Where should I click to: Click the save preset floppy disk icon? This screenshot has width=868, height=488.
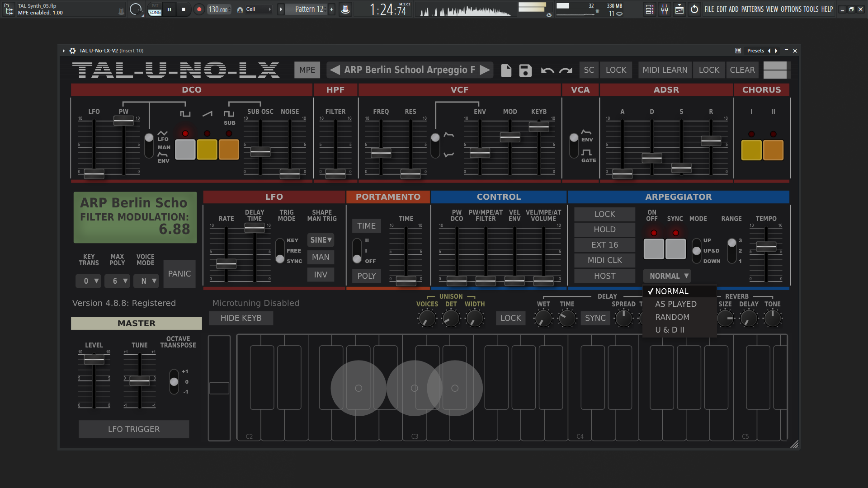[525, 70]
